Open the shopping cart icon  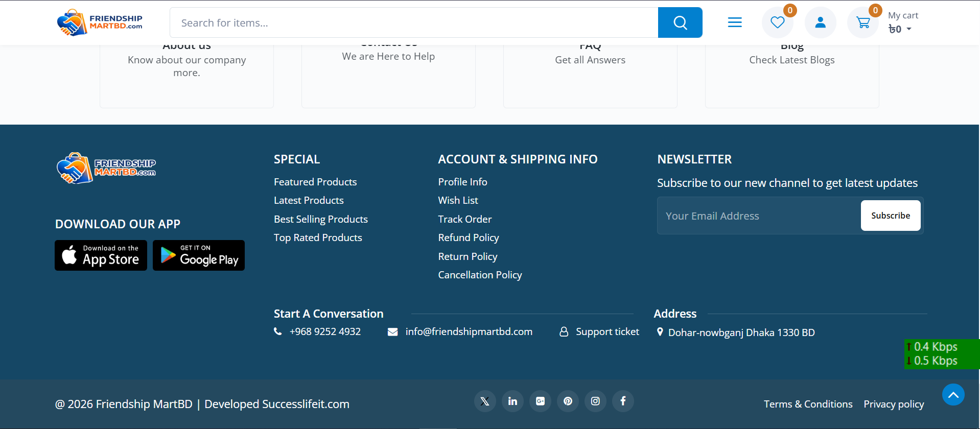tap(863, 22)
